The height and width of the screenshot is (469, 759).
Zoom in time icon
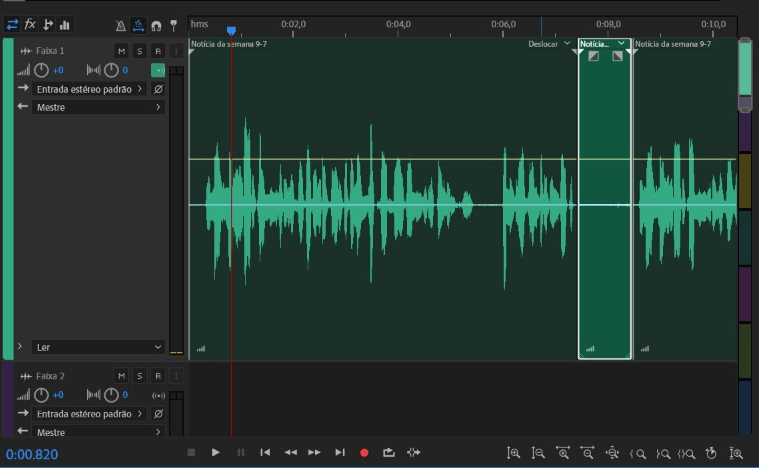pyautogui.click(x=562, y=453)
